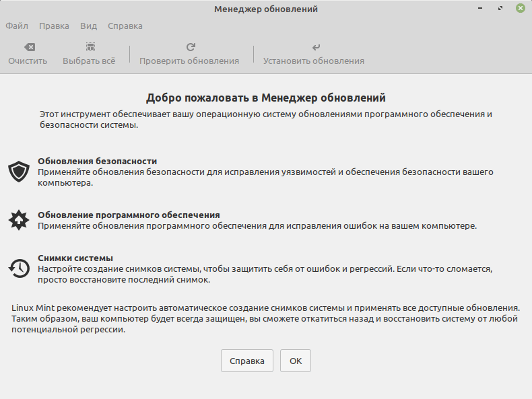
Task: Click the Выбрать всё select-all icon
Action: click(90, 47)
